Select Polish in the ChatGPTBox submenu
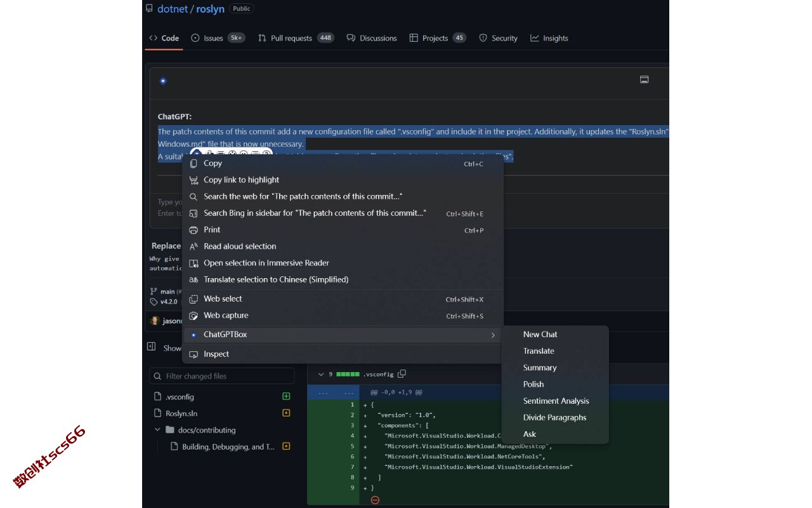Image resolution: width=812 pixels, height=508 pixels. (x=555, y=384)
